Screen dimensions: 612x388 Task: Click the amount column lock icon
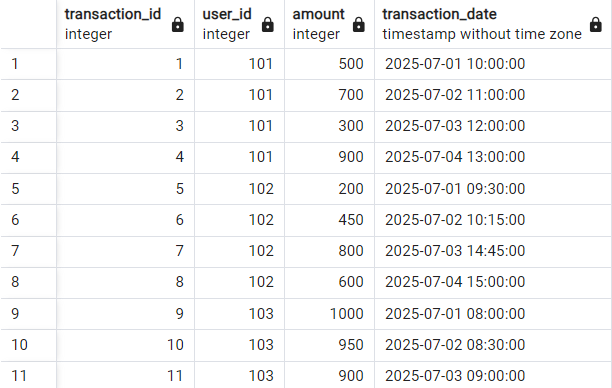pos(358,25)
